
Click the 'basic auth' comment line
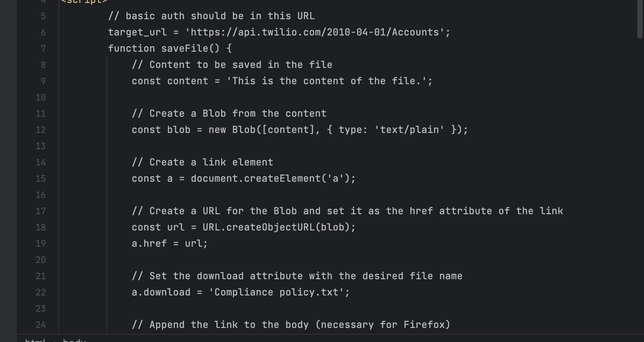[x=211, y=16]
